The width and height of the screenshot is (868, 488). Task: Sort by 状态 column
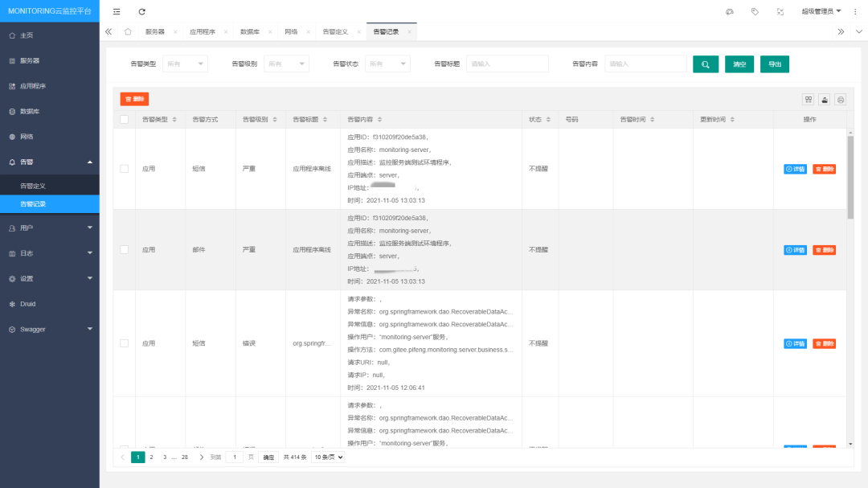549,120
